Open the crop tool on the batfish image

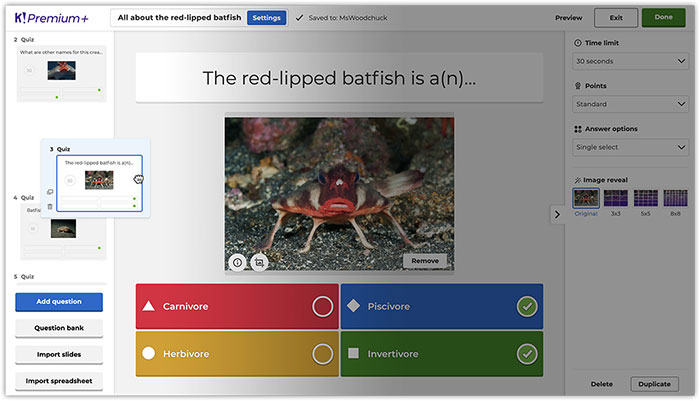[259, 262]
